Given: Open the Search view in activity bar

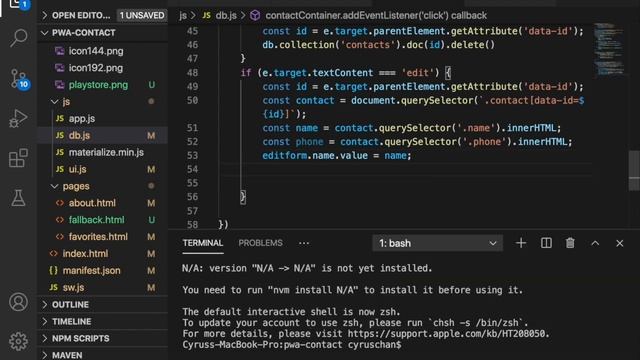Looking at the screenshot, I should (18, 38).
